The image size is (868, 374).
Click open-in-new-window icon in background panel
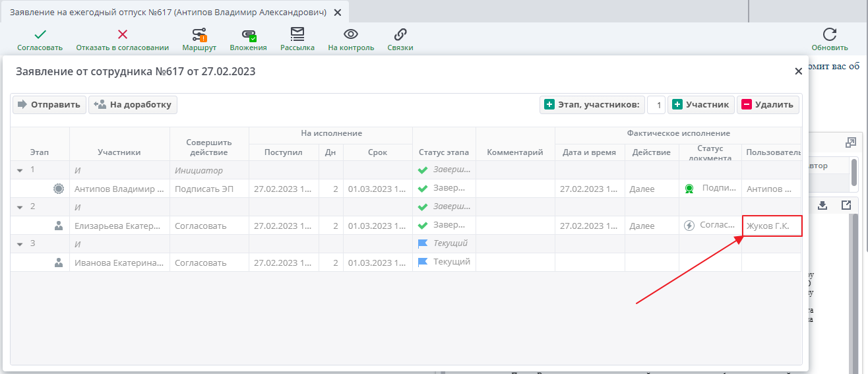tap(846, 205)
